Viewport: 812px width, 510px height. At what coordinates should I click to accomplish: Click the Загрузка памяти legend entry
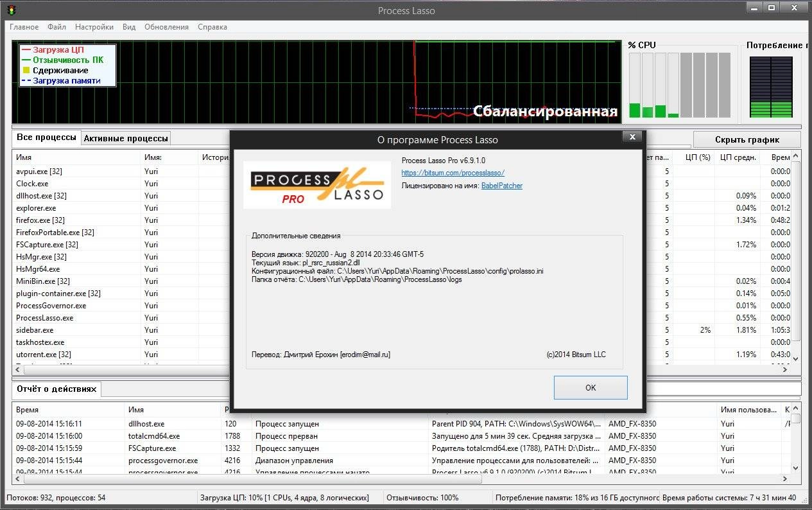point(60,81)
